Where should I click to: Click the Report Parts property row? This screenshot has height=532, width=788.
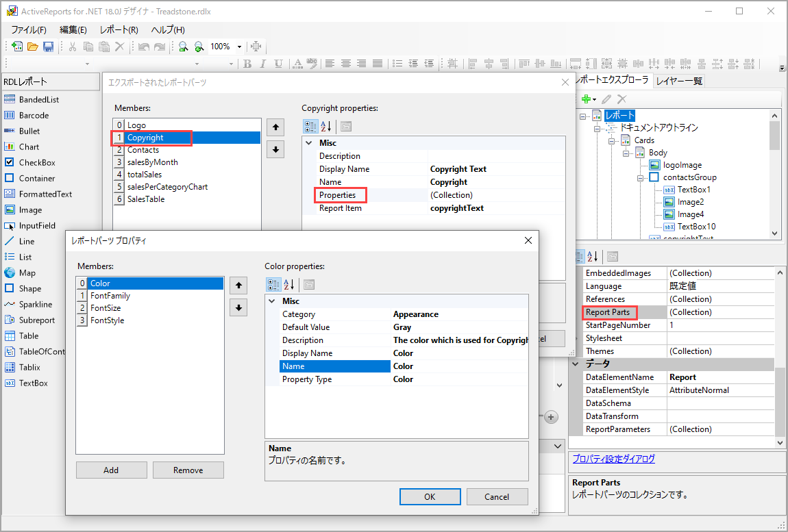click(x=678, y=312)
